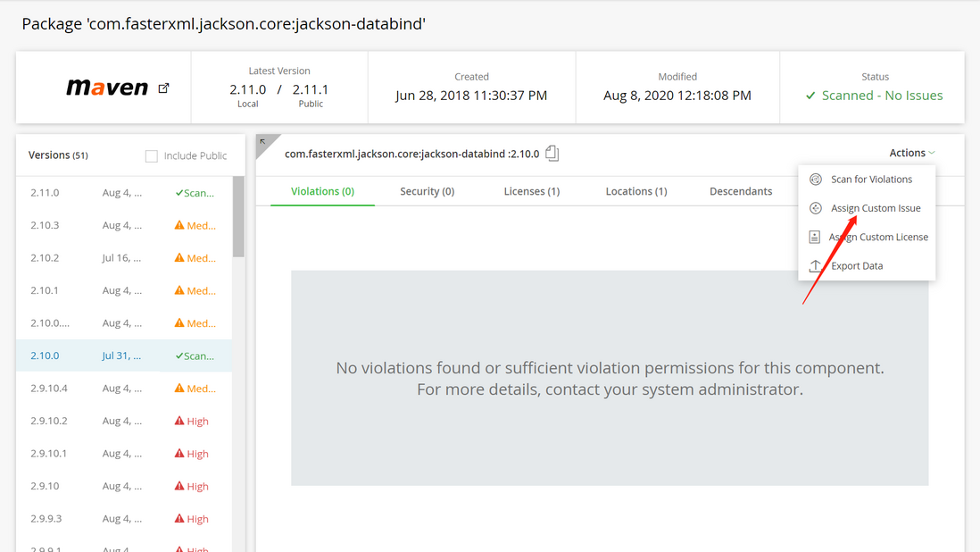980x552 pixels.
Task: Enable the Include Public checkbox
Action: [151, 155]
